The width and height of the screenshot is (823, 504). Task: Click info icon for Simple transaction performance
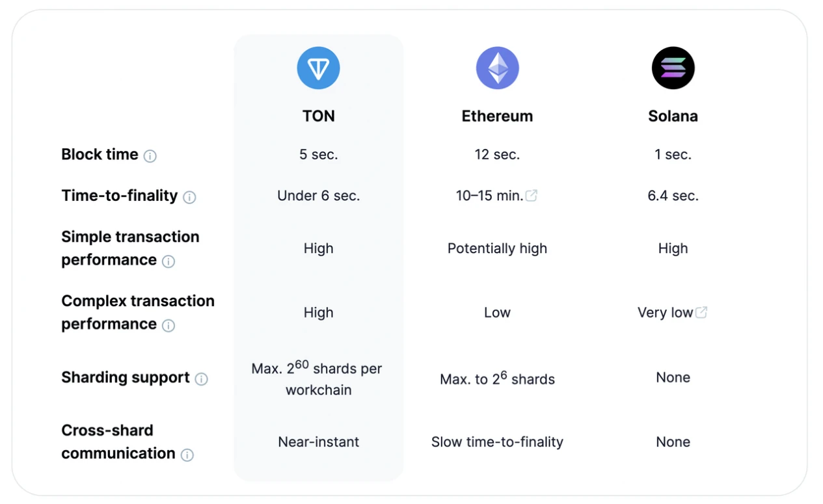(x=169, y=261)
